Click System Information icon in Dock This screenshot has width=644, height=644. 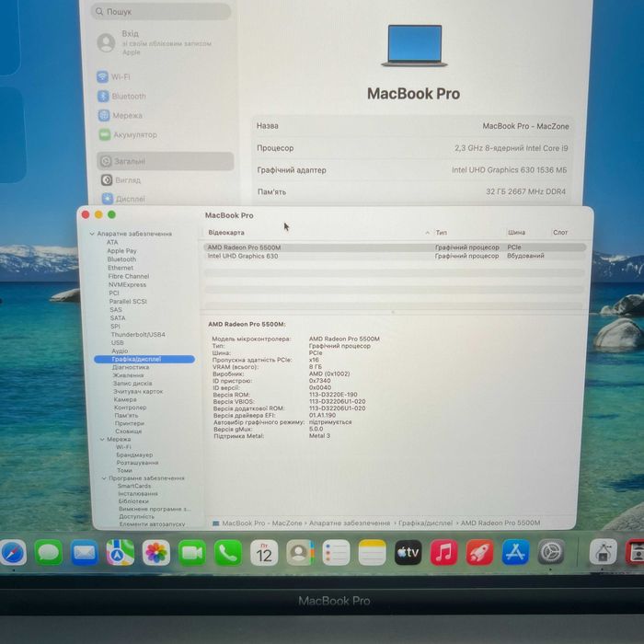coord(603,553)
